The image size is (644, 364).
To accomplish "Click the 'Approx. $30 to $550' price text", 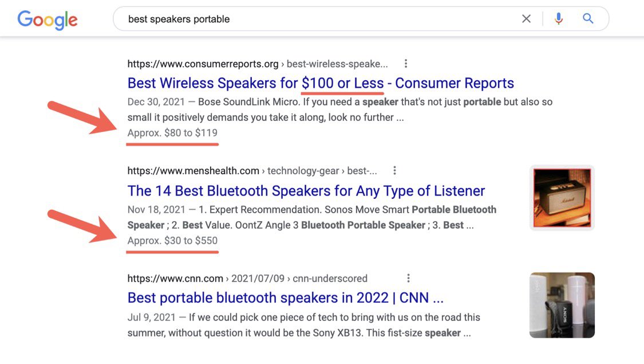I will (x=172, y=241).
